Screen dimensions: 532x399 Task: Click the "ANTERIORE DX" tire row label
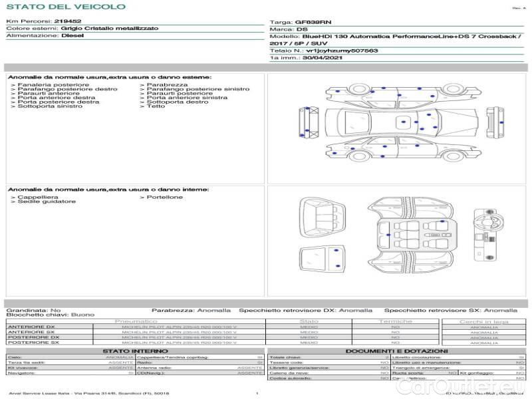click(31, 327)
